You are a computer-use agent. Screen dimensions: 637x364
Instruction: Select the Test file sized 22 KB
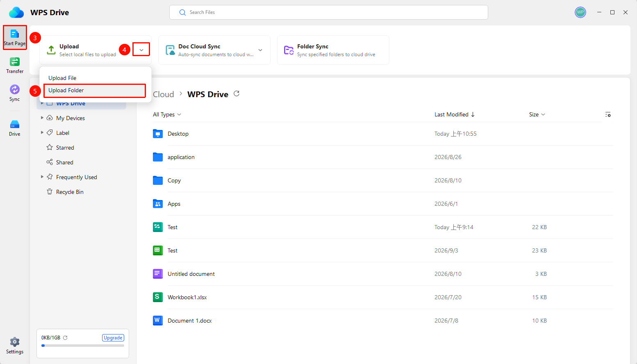click(383, 227)
